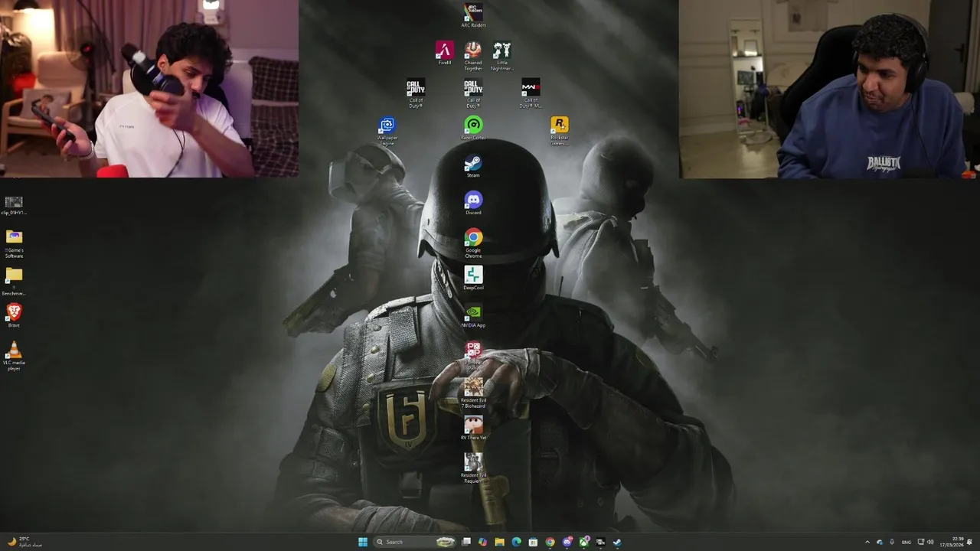
Task: Select the clip video file on desktop
Action: [14, 206]
